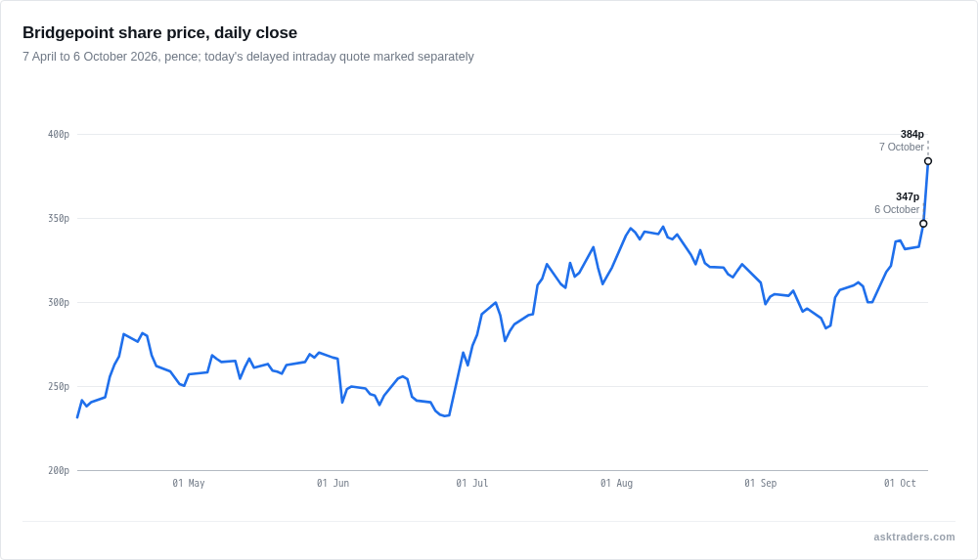The width and height of the screenshot is (978, 560).
Task: Click the '01 Jul' x-axis label
Action: coord(472,484)
